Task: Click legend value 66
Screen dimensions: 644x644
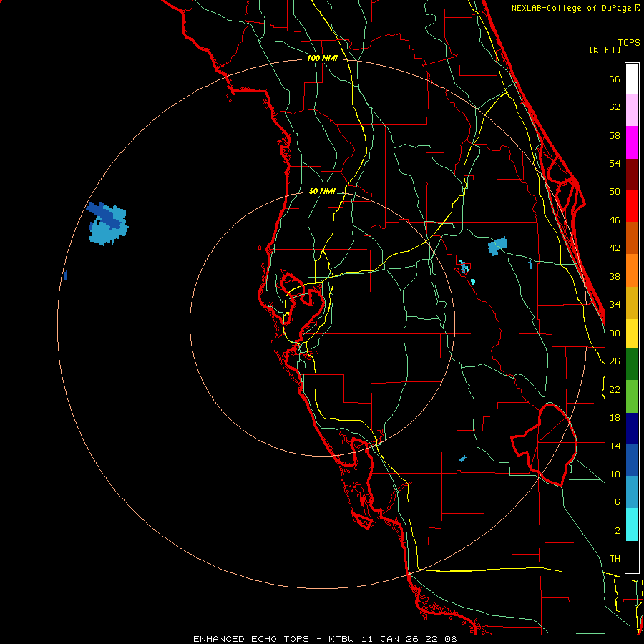Action: pos(615,79)
